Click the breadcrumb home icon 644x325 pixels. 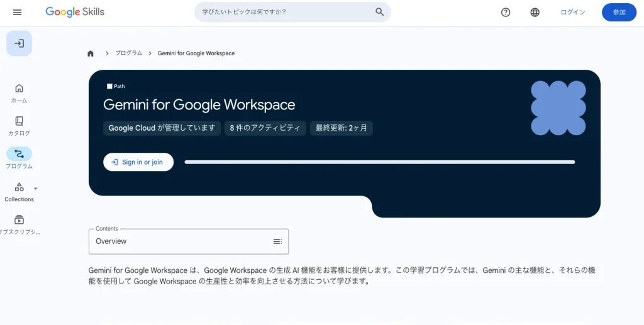tap(91, 53)
